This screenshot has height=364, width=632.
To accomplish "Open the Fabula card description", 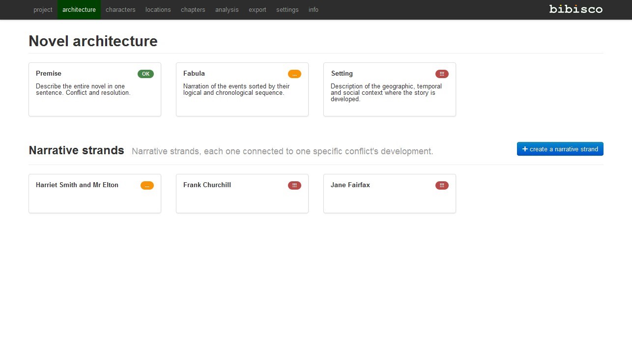I will coord(236,89).
